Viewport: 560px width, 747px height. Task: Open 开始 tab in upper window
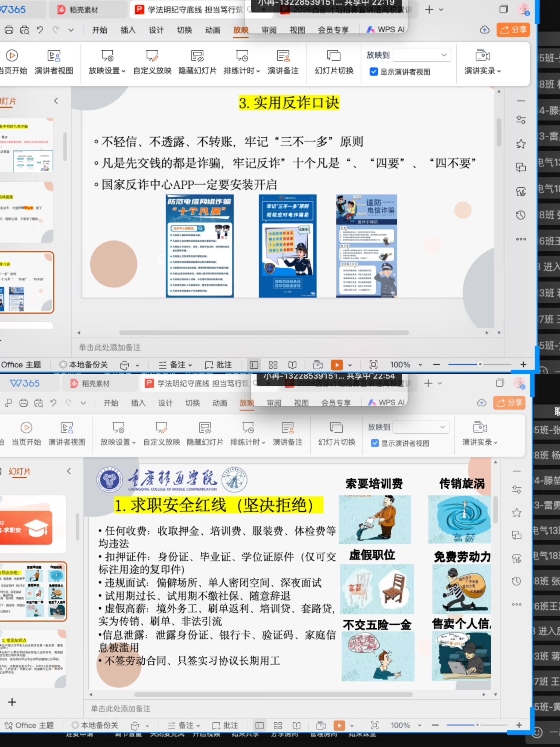point(100,30)
